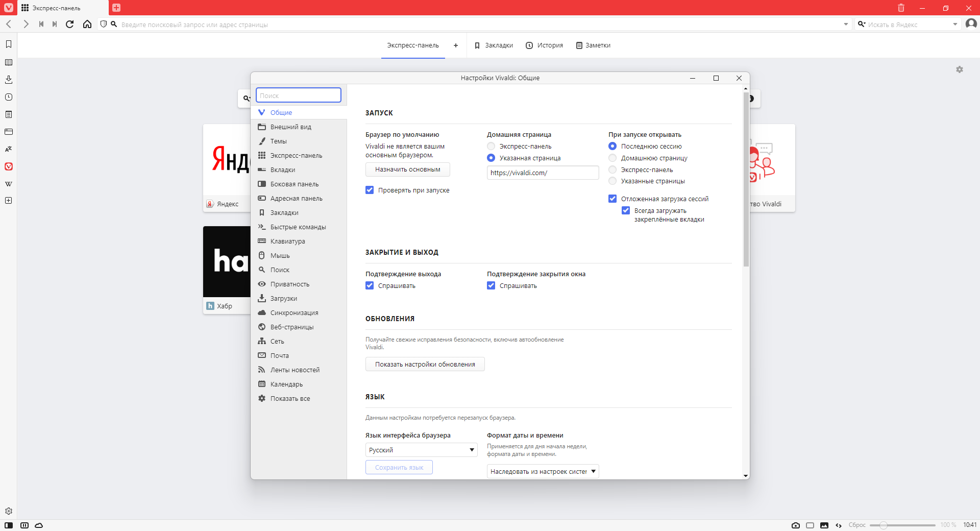
Task: Adjust the page zoom slider
Action: pyautogui.click(x=884, y=525)
